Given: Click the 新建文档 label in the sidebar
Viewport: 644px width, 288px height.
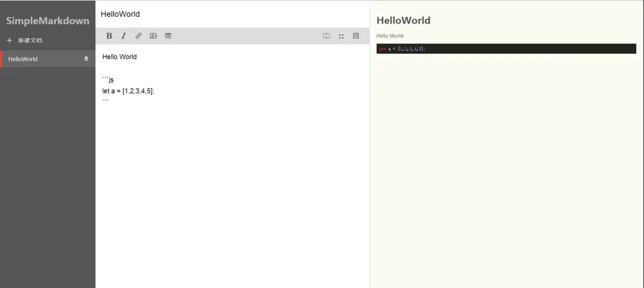Looking at the screenshot, I should (30, 40).
